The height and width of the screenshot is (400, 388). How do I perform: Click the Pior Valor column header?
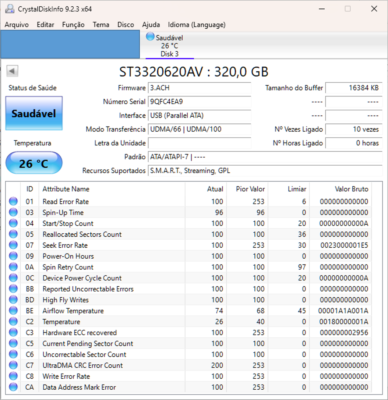tap(250, 189)
